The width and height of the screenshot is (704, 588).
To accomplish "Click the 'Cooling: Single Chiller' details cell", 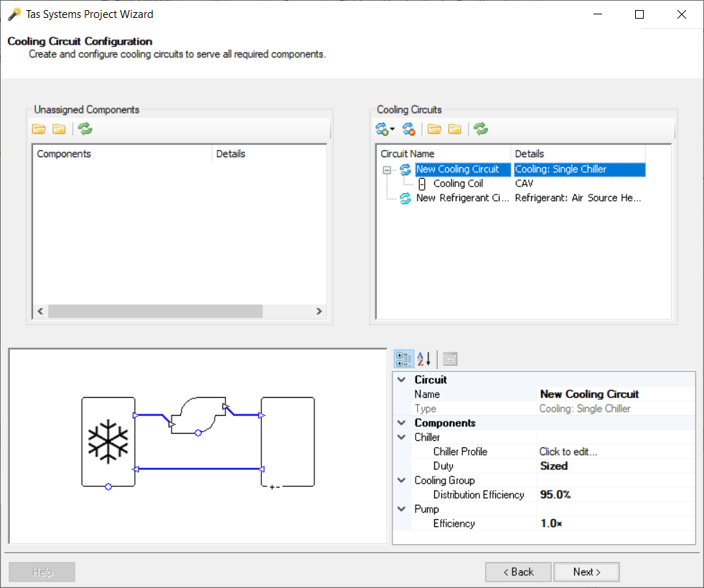I will (x=580, y=169).
